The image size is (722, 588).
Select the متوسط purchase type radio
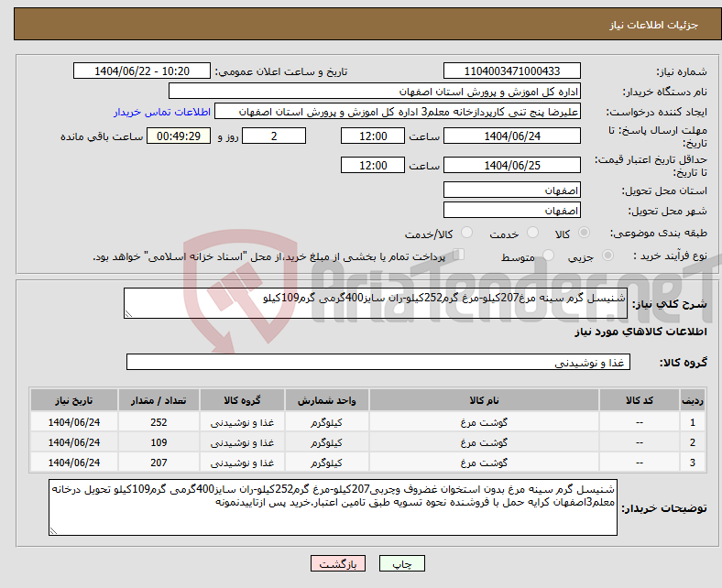pyautogui.click(x=548, y=256)
